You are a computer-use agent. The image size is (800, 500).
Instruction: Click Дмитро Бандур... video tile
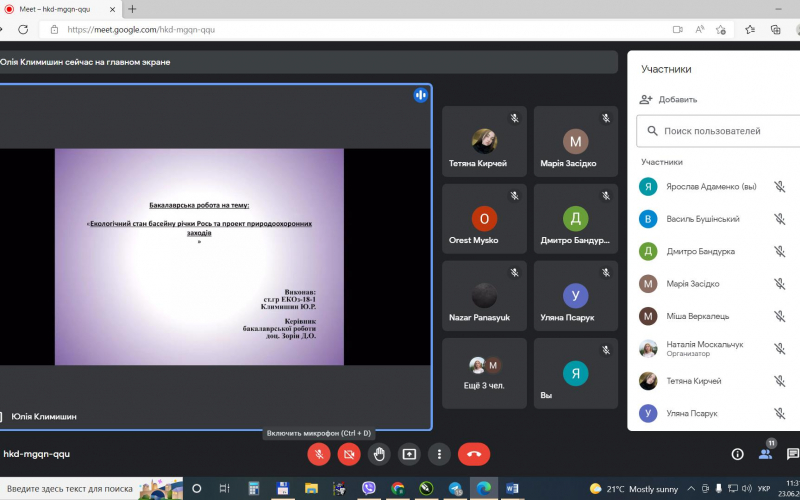tap(576, 219)
